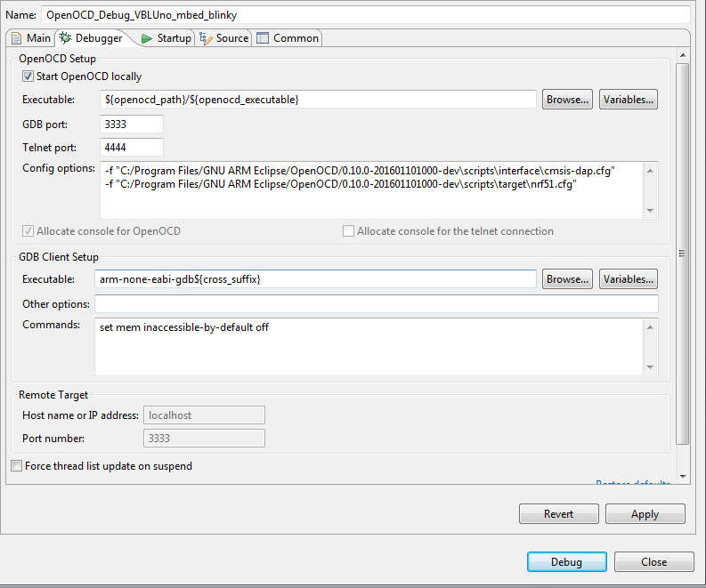Toggle Start OpenOCD locally checkbox
706x588 pixels.
(x=28, y=76)
